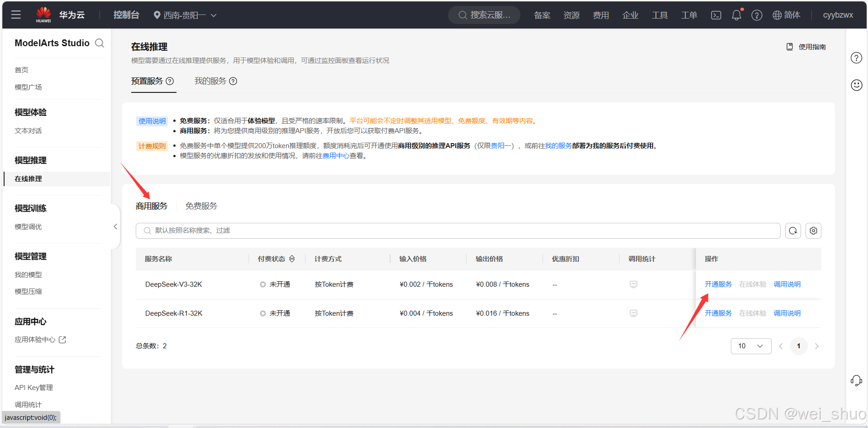Open the call statistics icon for DeepSeek-R1-32K

tap(634, 313)
